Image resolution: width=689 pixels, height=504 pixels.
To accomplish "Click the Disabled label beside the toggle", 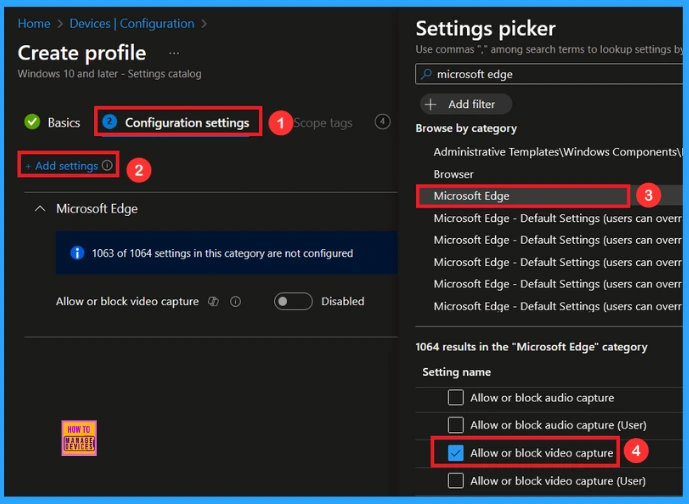I will [x=343, y=301].
